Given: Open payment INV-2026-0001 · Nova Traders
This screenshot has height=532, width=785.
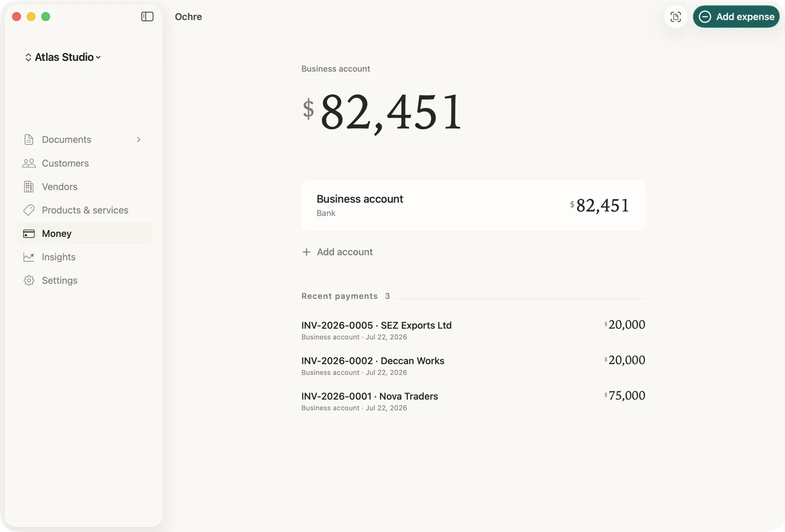Looking at the screenshot, I should 473,401.
